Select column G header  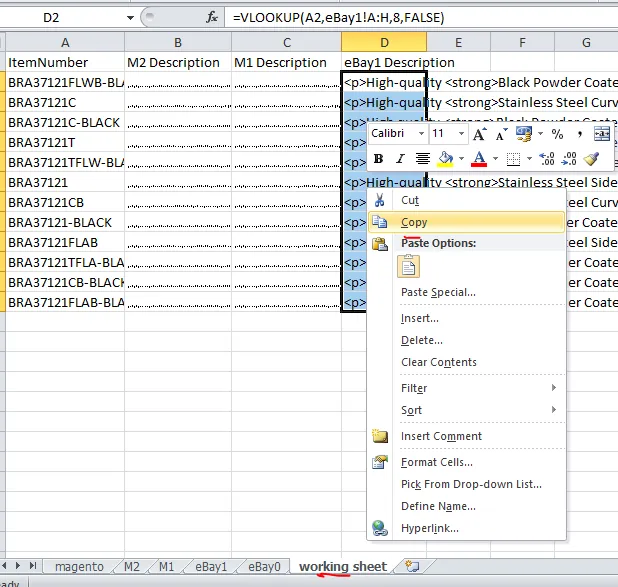[586, 43]
